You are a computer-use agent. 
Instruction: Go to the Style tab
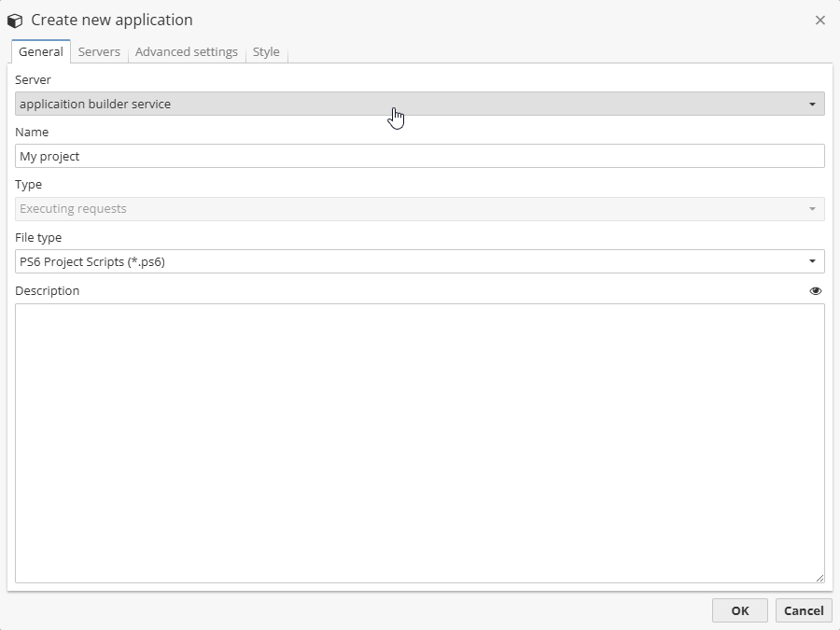point(266,52)
